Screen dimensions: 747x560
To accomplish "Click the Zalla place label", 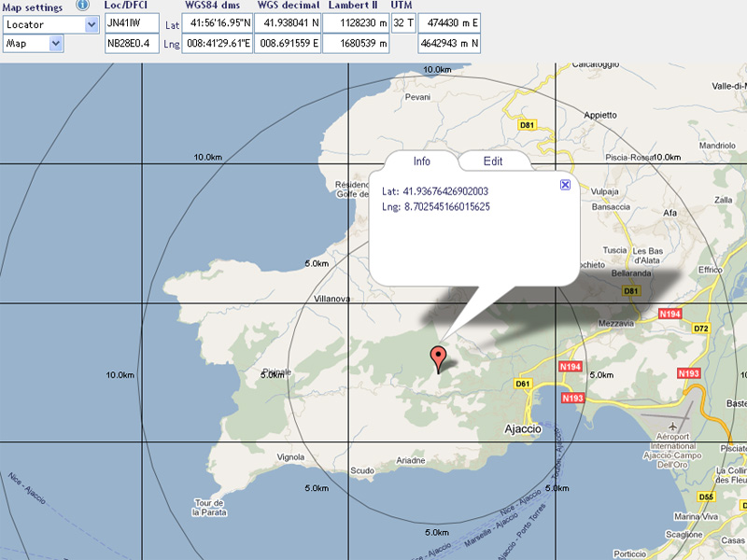I will tap(723, 200).
